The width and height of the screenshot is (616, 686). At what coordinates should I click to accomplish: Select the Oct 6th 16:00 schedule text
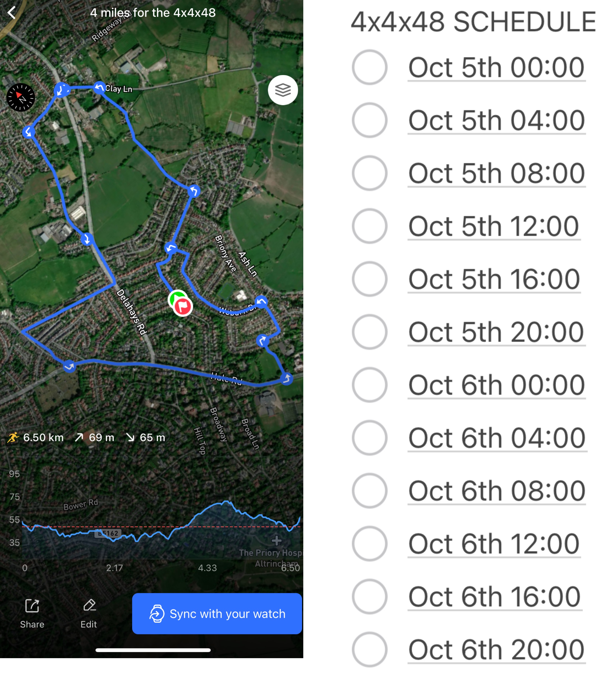[x=494, y=596]
